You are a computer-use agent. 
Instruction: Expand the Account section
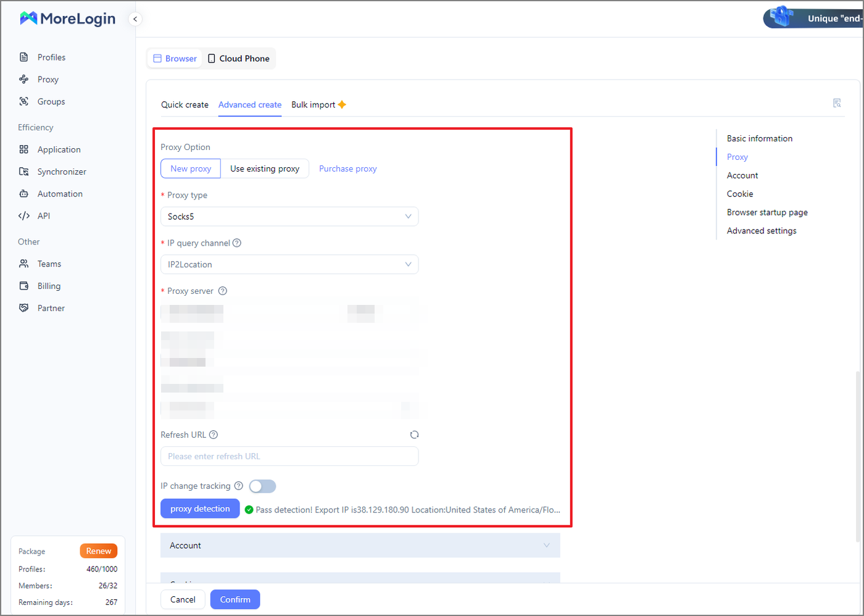[x=360, y=546]
